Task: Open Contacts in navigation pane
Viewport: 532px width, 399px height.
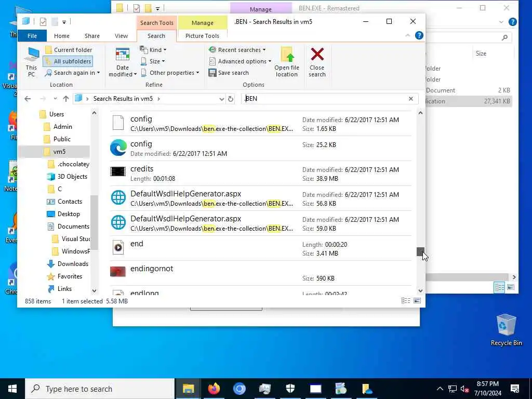Action: coord(65,202)
